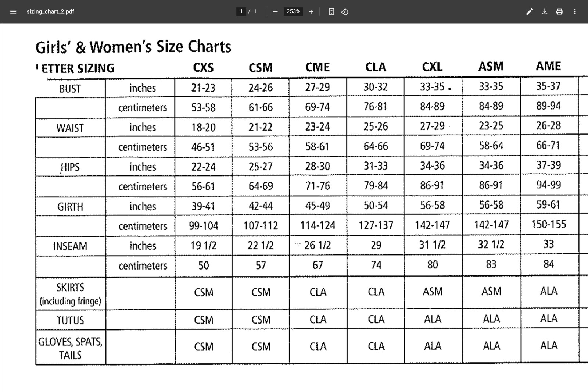This screenshot has width=588, height=392.
Task: Click the GLOVES, SPATS, TAILS row label
Action: (70, 348)
